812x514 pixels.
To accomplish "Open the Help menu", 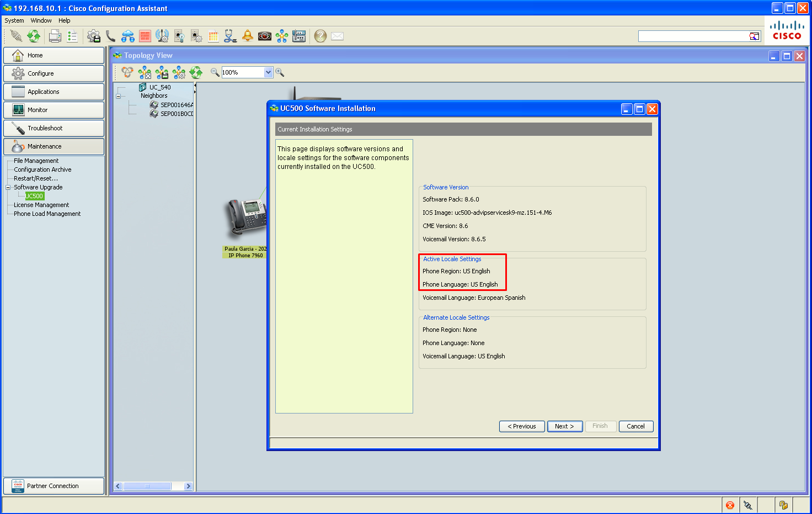I will pos(65,20).
